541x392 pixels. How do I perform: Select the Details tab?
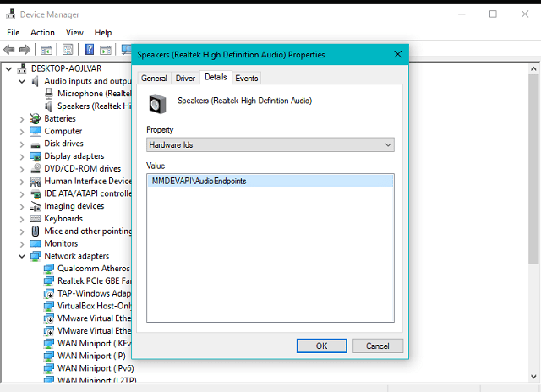(216, 77)
